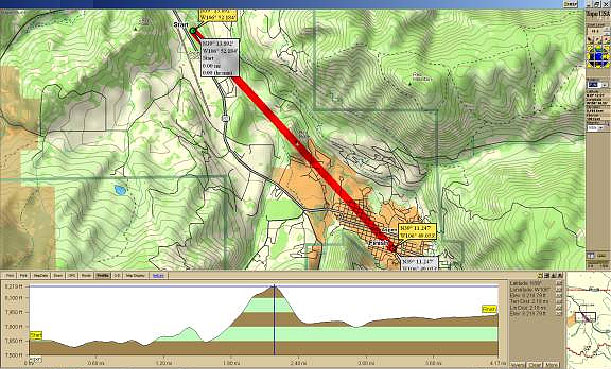Image resolution: width=611 pixels, height=369 pixels.
Task: Click the blue center of the compass rose
Action: [x=598, y=56]
